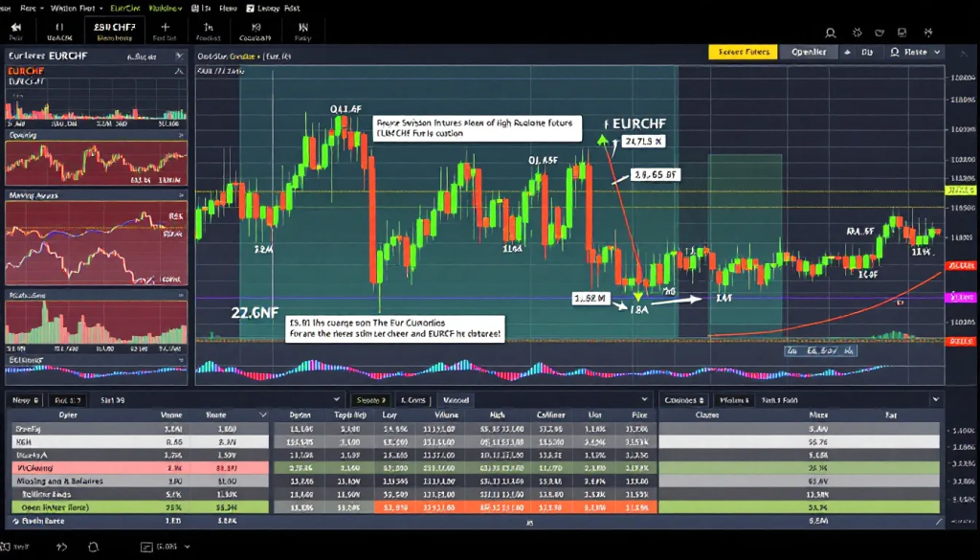
Task: Select the green first tab of the middle bottom panel
Action: (370, 400)
